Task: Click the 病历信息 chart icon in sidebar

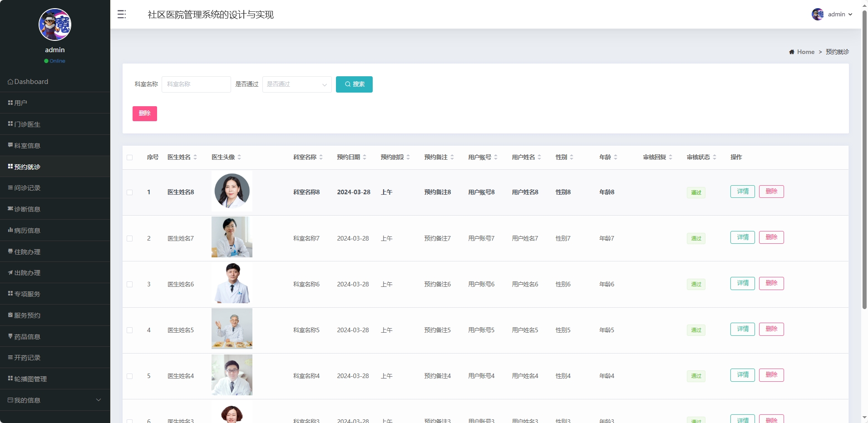Action: [x=10, y=230]
